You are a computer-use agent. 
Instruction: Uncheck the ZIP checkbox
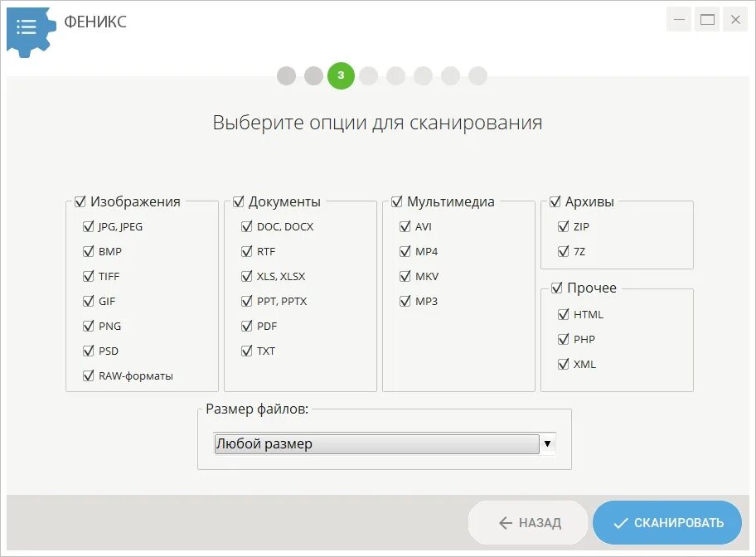563,226
